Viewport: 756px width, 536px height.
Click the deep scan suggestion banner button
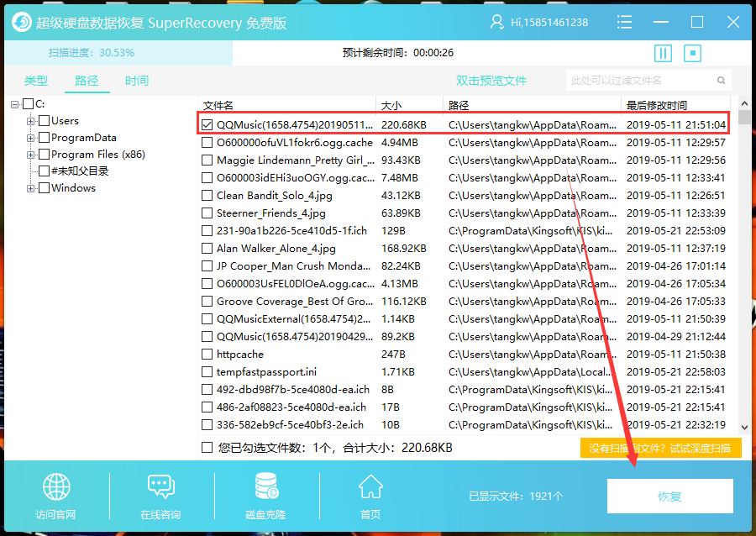[660, 449]
